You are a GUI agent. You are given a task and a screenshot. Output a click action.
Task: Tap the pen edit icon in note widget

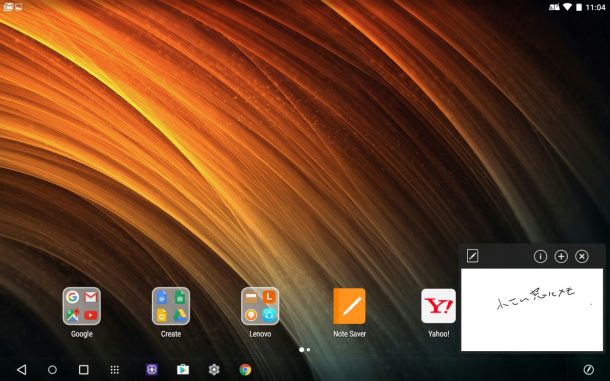click(472, 256)
